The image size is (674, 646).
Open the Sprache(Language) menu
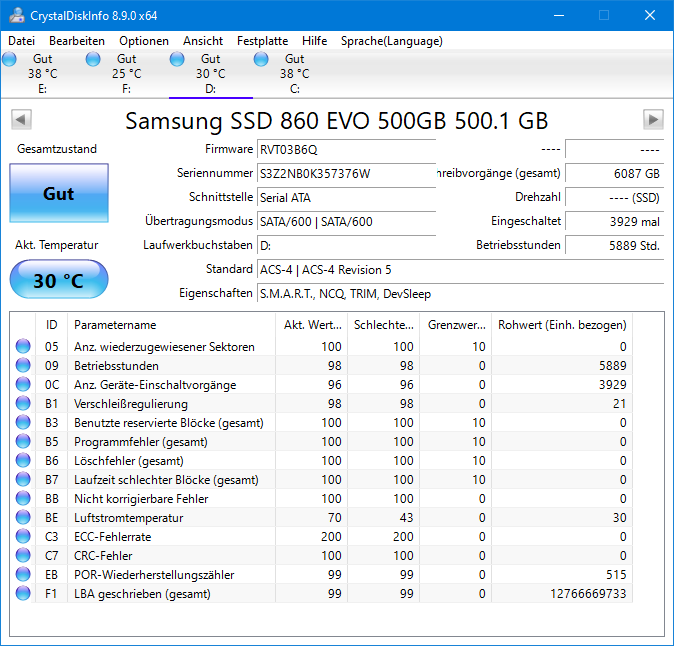point(392,41)
